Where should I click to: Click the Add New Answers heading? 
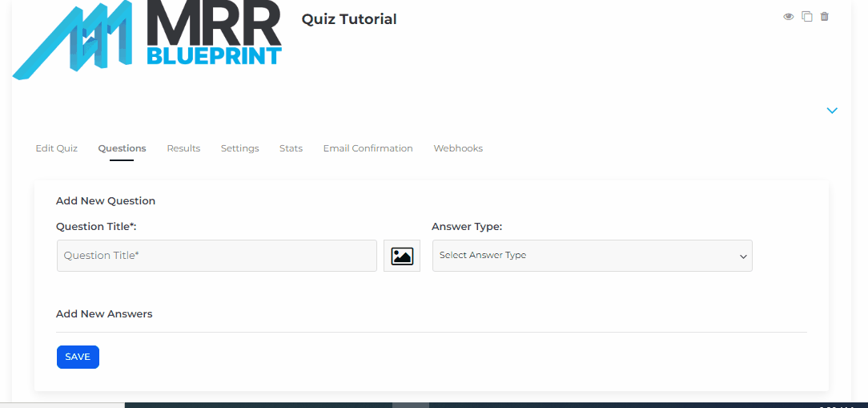coord(104,313)
